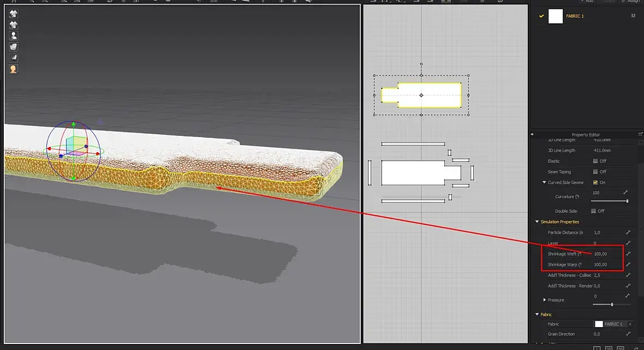
Task: Click the arrow icon left of Property Editor title
Action: pos(532,134)
